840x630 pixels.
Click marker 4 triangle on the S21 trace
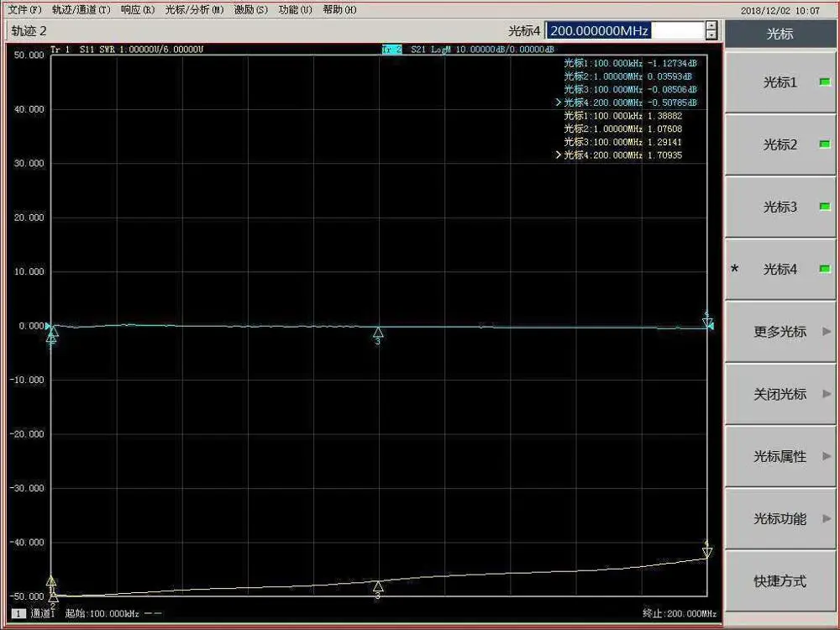point(707,321)
